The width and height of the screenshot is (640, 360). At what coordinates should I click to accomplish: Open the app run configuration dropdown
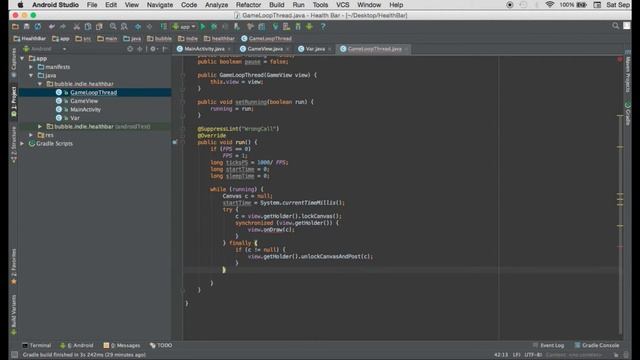(x=184, y=27)
